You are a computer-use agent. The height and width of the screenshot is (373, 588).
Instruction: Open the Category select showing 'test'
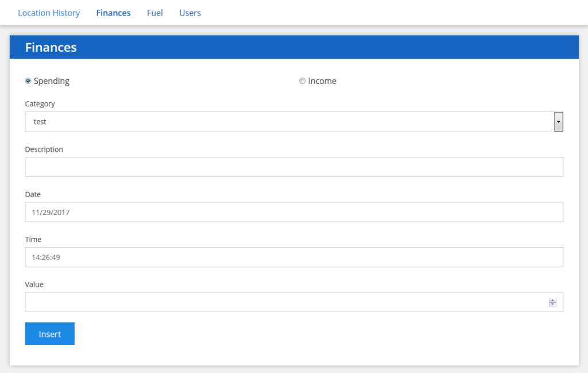[287, 122]
